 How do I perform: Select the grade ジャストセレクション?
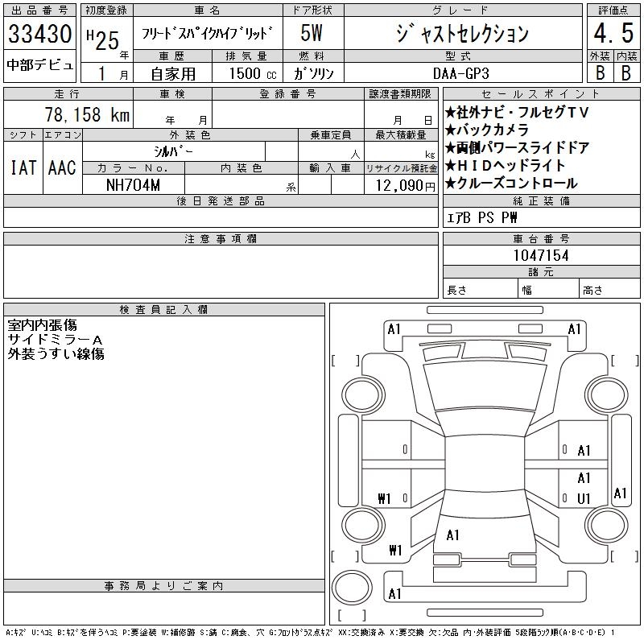[x=462, y=33]
